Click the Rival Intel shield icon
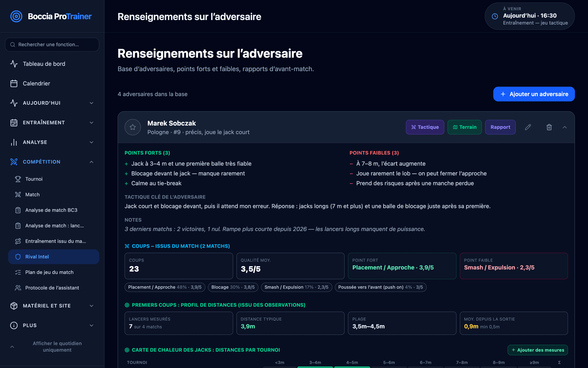This screenshot has width=588, height=368. click(18, 257)
